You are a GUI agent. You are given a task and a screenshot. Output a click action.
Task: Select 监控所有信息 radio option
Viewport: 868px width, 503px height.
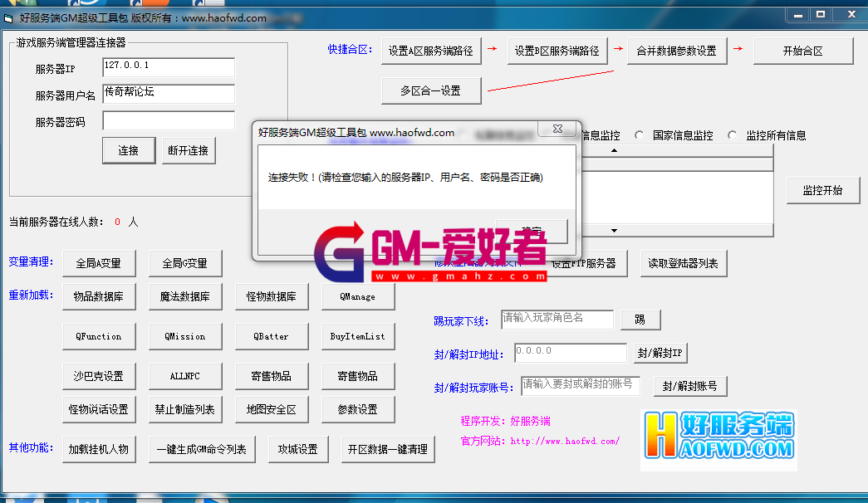[733, 135]
